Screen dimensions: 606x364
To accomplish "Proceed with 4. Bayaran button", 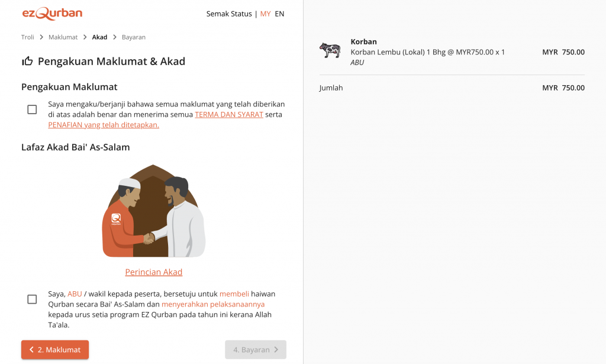I will coord(256,350).
